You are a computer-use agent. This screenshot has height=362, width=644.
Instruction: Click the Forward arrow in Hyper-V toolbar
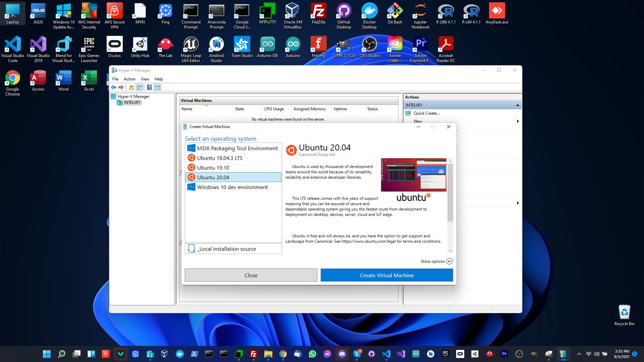121,87
